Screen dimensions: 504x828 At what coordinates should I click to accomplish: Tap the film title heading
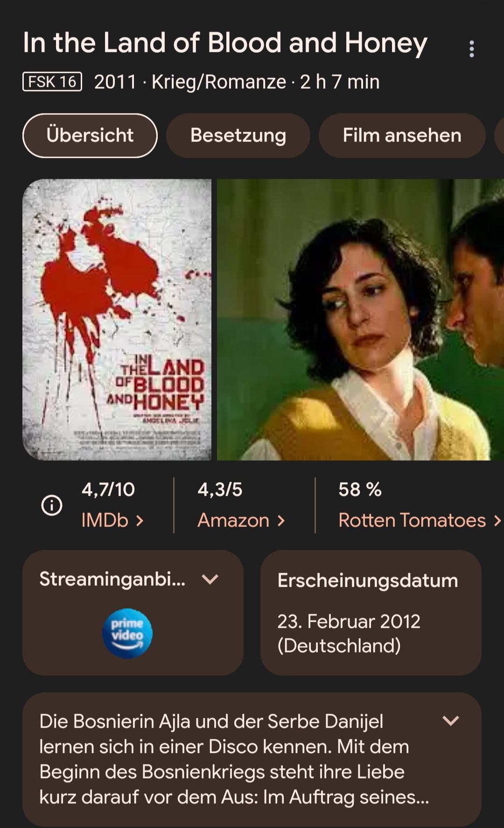tap(225, 43)
